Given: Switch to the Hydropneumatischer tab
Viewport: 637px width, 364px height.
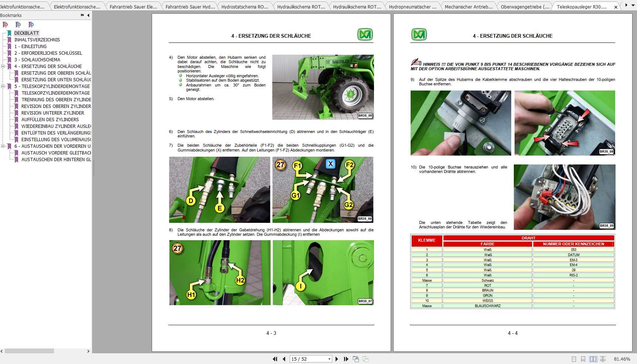Looking at the screenshot, I should click(412, 7).
